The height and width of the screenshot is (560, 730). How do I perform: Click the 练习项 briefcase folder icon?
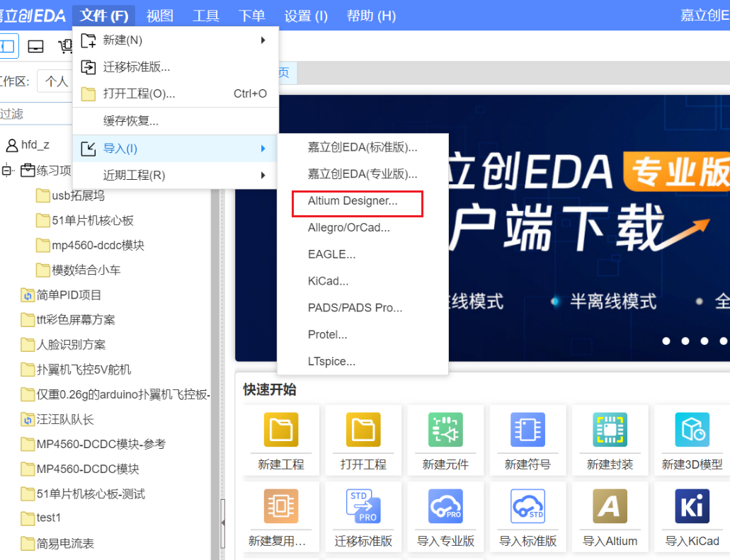tap(28, 171)
